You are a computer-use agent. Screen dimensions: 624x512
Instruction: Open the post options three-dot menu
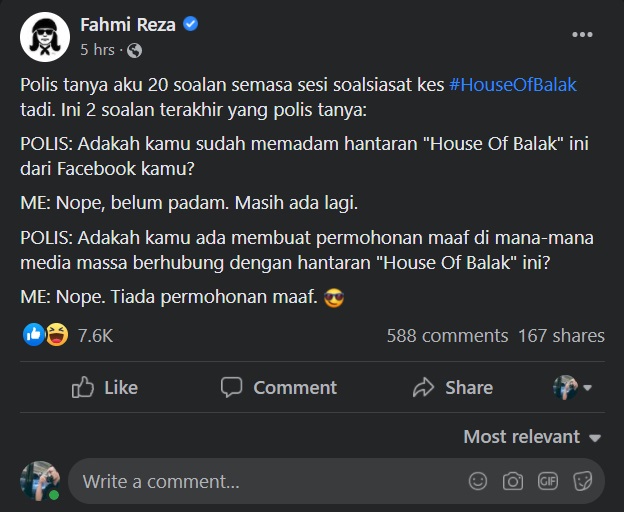[582, 35]
